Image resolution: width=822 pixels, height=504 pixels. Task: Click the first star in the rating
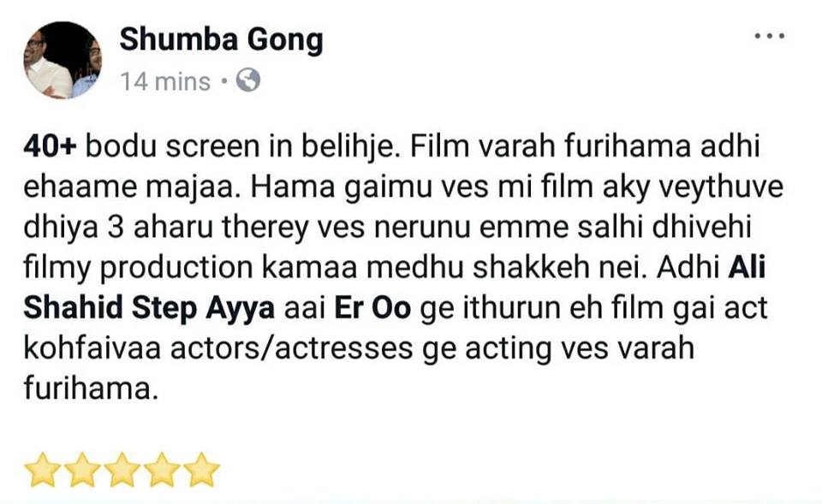pos(43,470)
